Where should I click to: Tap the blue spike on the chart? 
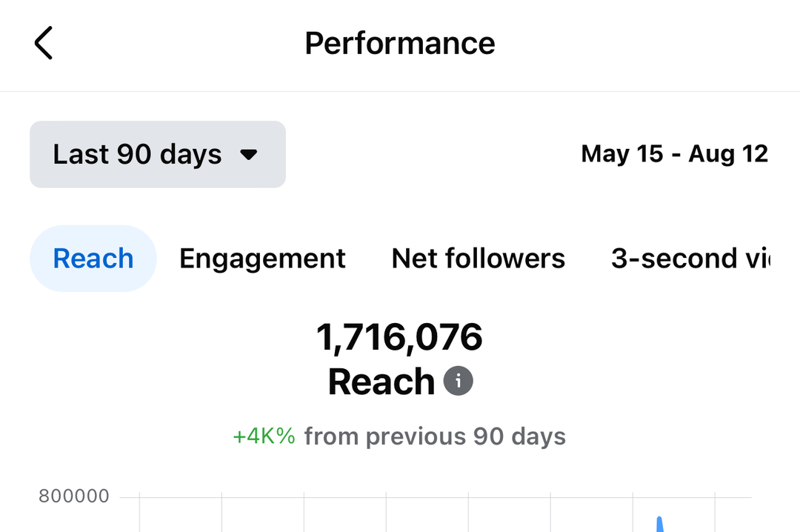(x=659, y=524)
